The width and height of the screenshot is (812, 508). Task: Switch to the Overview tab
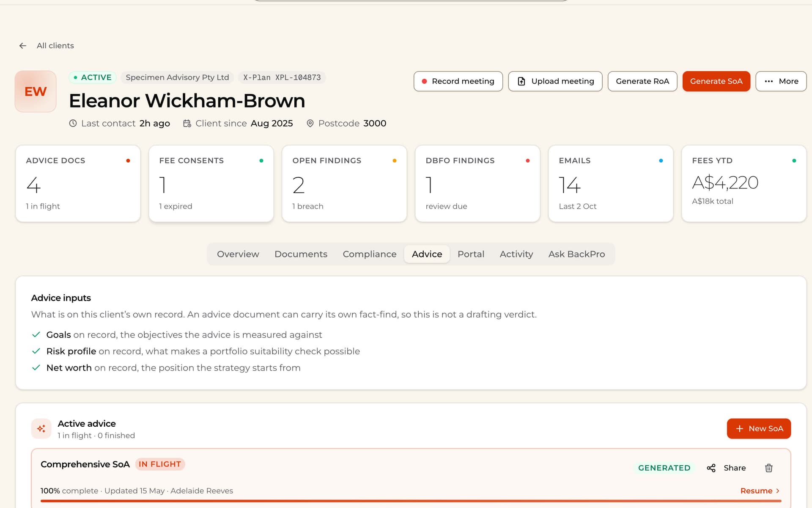click(x=238, y=254)
